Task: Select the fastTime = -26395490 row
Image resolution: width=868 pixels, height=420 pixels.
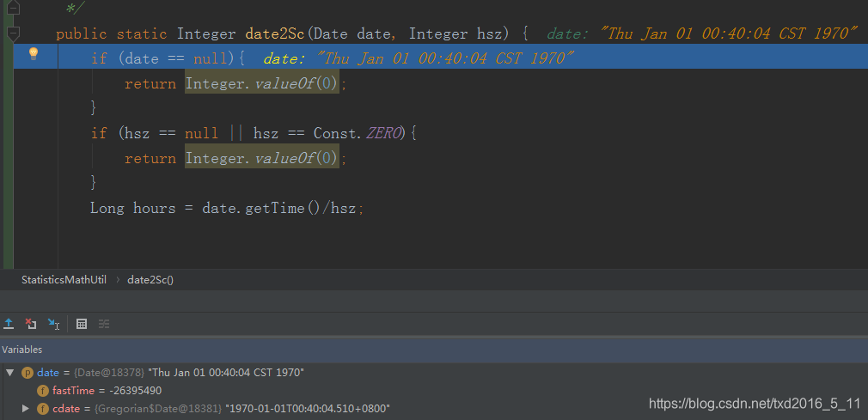Action: click(434, 391)
